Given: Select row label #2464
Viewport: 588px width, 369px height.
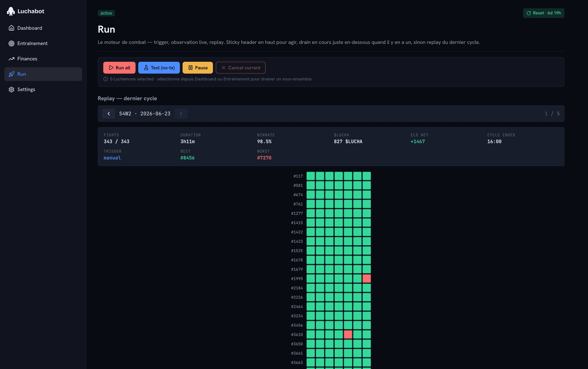Looking at the screenshot, I should point(297,307).
